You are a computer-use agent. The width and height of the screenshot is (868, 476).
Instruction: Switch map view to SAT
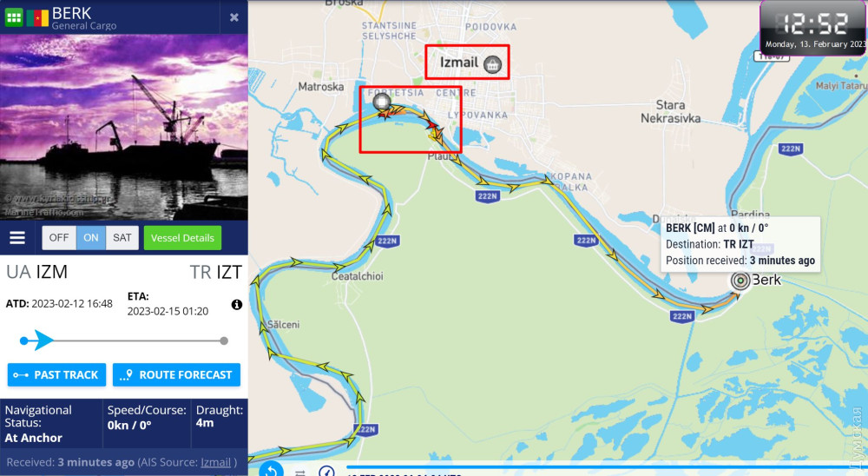click(x=122, y=238)
